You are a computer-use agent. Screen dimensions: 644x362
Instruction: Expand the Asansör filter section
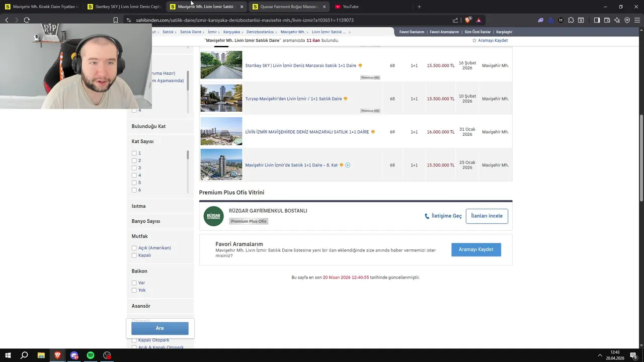point(160,306)
